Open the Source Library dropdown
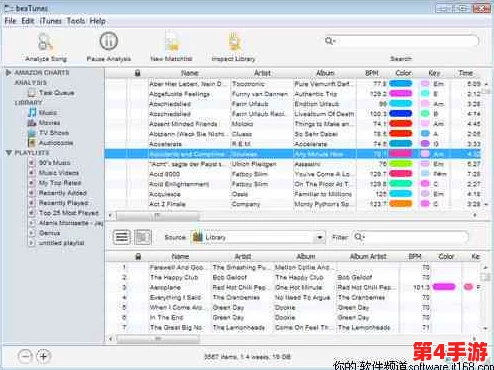Viewport: 494px width, 370px height. [x=258, y=237]
